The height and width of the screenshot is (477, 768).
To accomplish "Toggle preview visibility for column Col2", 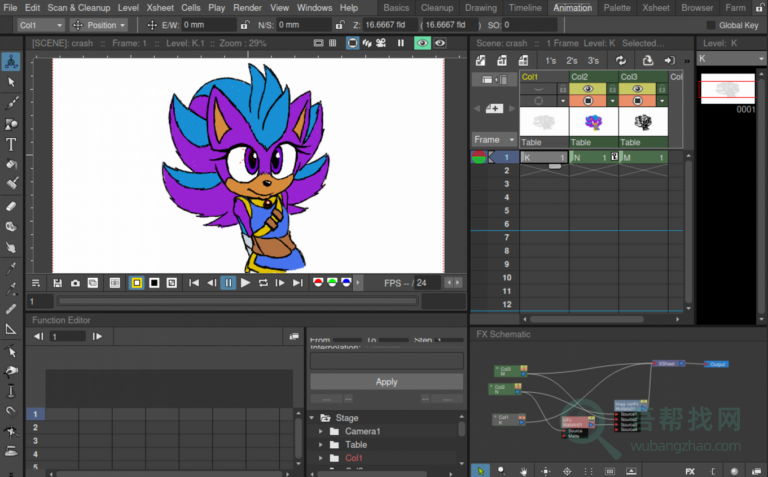I will pyautogui.click(x=588, y=89).
